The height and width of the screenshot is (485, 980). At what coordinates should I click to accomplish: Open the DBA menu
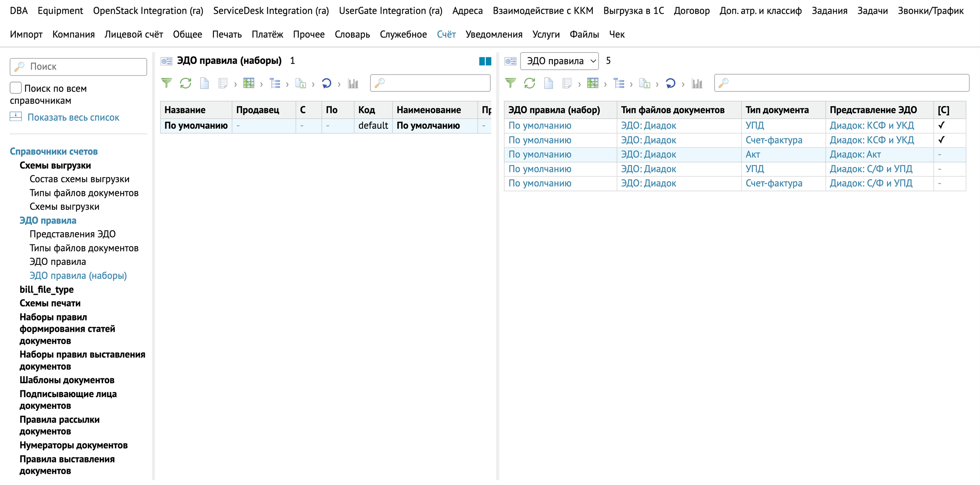point(19,11)
